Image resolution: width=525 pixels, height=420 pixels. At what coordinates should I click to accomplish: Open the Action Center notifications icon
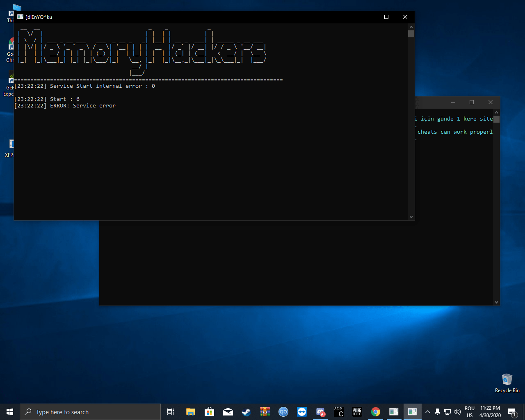click(x=512, y=412)
